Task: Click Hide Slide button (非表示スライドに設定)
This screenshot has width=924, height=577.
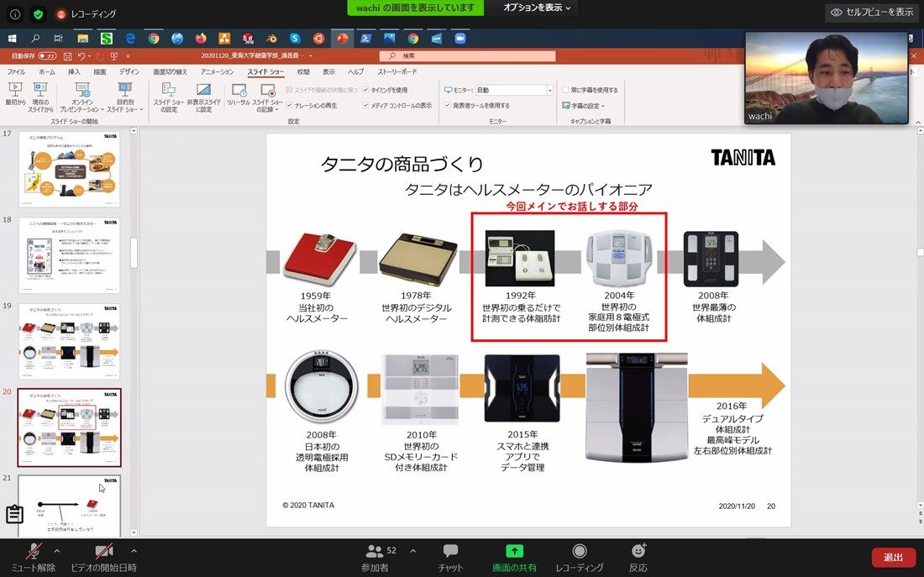Action: 204,97
